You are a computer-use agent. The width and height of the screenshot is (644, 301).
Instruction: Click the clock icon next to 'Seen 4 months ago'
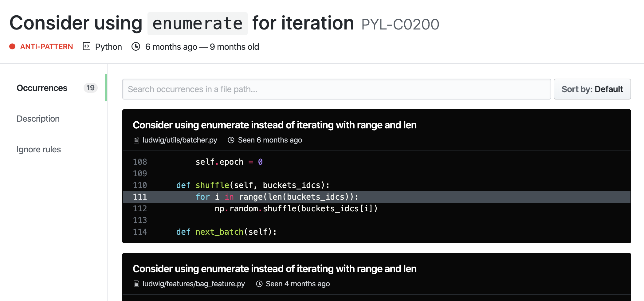[x=259, y=284]
